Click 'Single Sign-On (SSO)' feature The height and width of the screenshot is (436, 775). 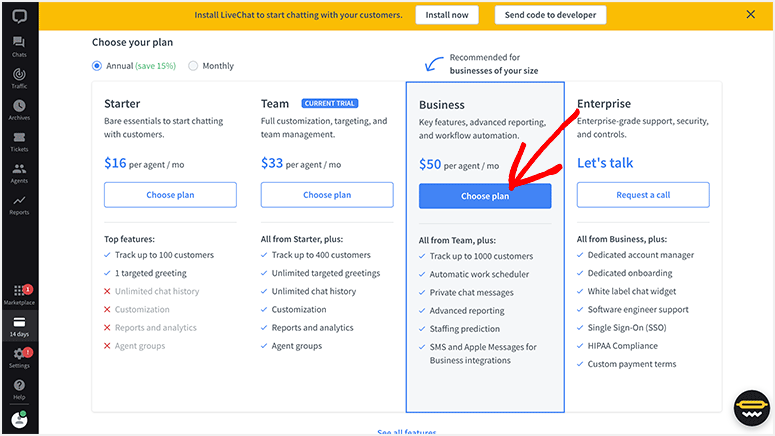click(627, 328)
